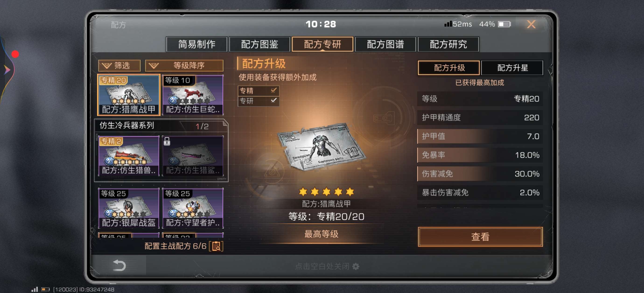Image resolution: width=644 pixels, height=293 pixels.
Task: Select the 配方升级 button
Action: pyautogui.click(x=449, y=68)
